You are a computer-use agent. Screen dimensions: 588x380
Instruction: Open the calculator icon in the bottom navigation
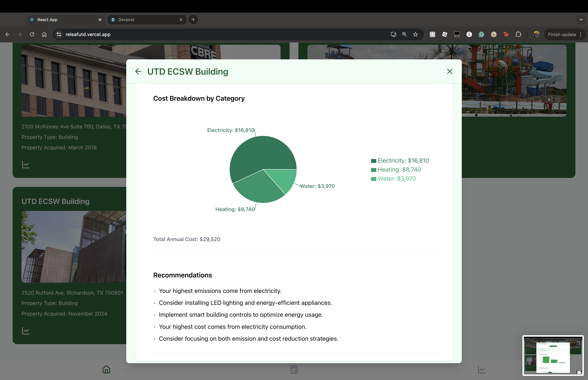(294, 369)
